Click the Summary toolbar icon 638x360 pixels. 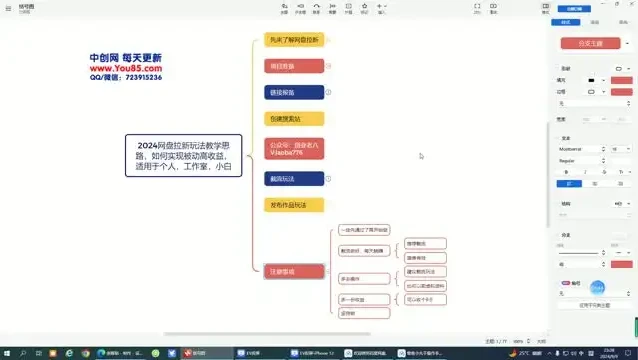(x=332, y=8)
